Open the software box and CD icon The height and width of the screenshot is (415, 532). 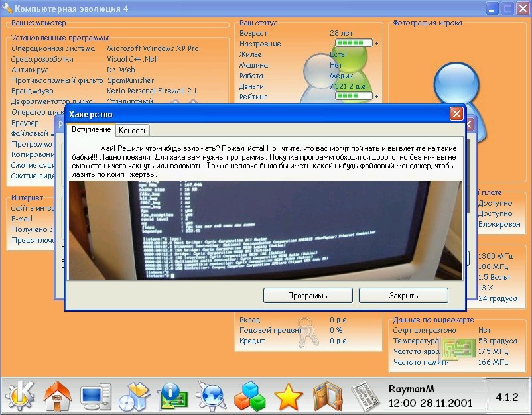click(134, 396)
